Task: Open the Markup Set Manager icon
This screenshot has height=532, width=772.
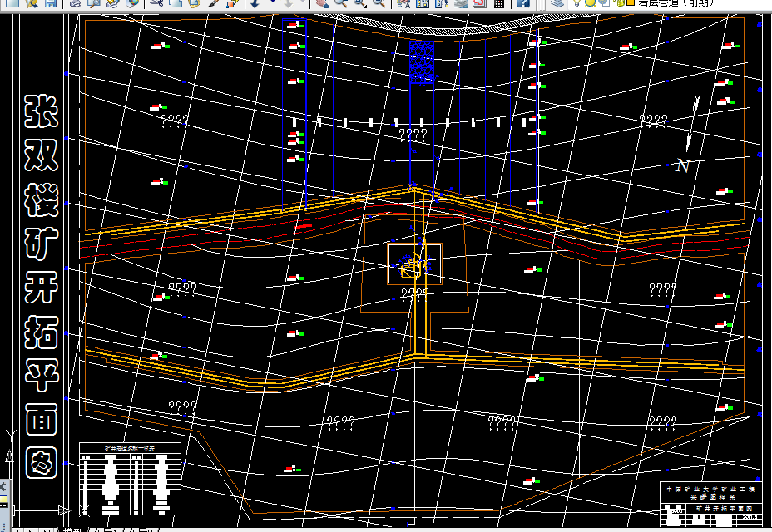Action: pos(479,3)
